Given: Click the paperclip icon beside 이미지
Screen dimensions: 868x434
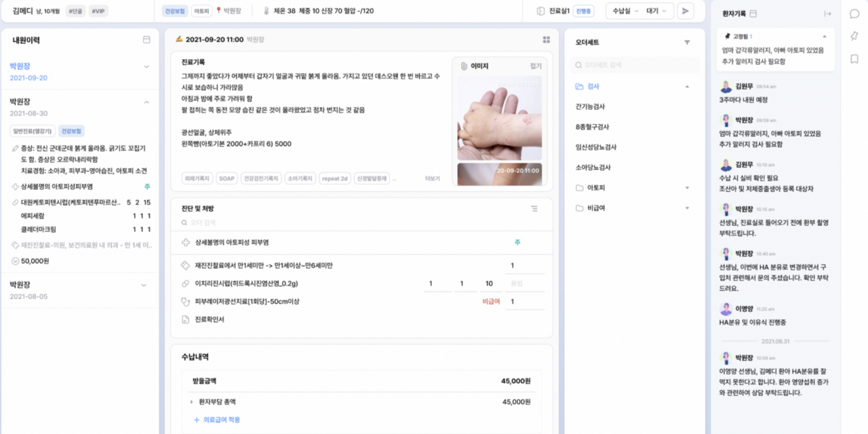Looking at the screenshot, I should coord(465,66).
